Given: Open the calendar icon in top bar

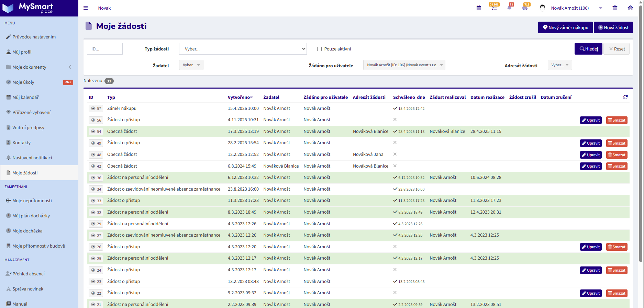Looking at the screenshot, I should tap(479, 8).
